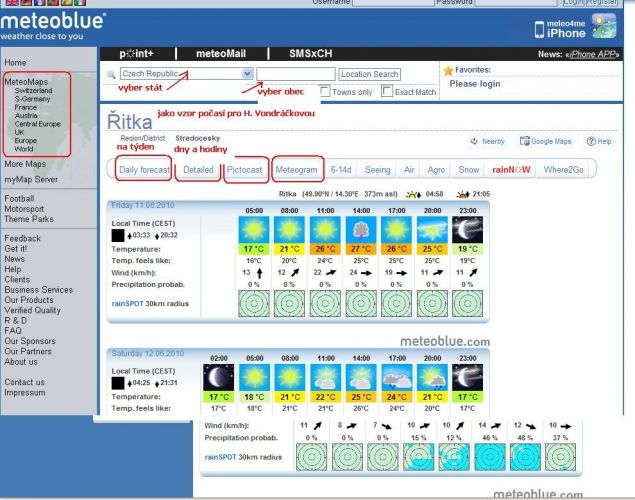The width and height of the screenshot is (635, 500).
Task: Click the Friday 14:00 thunderstorm weather icon
Action: tap(361, 230)
